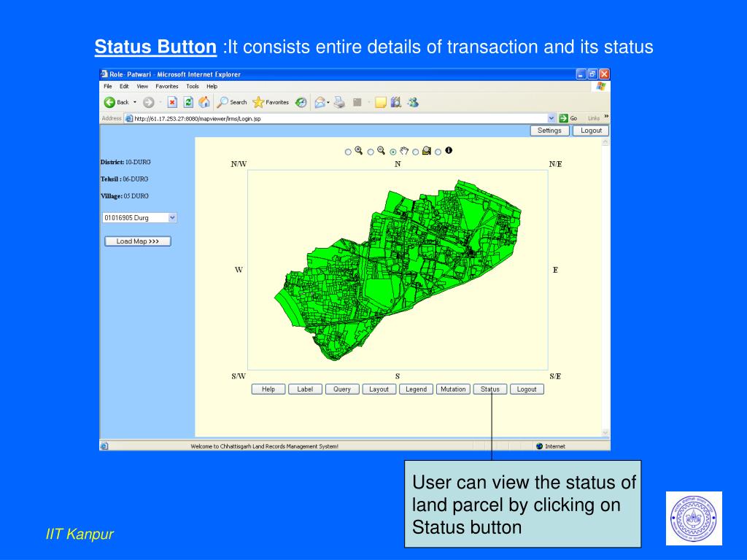
Task: Select the Zoom Out magnifier tool
Action: tap(381, 151)
